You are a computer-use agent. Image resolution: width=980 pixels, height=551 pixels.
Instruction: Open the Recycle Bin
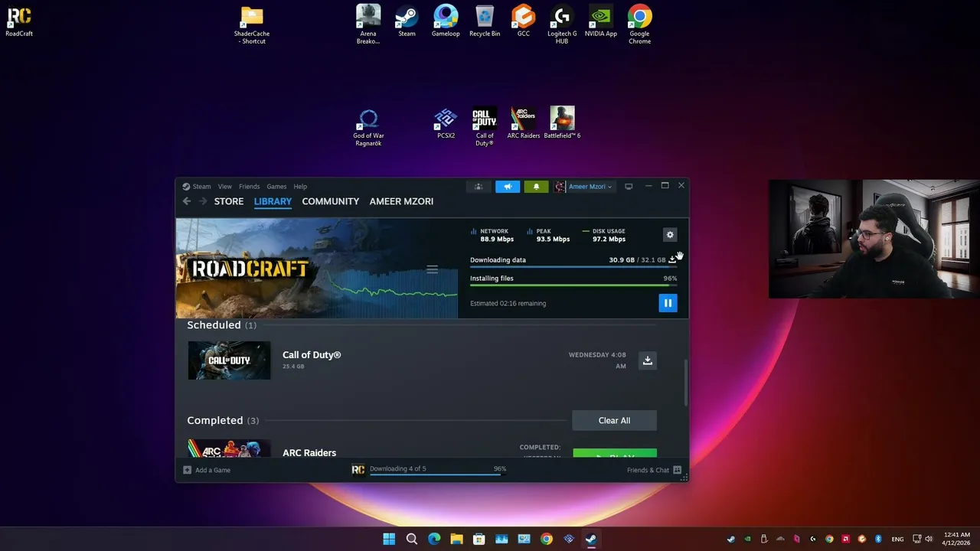click(x=485, y=21)
